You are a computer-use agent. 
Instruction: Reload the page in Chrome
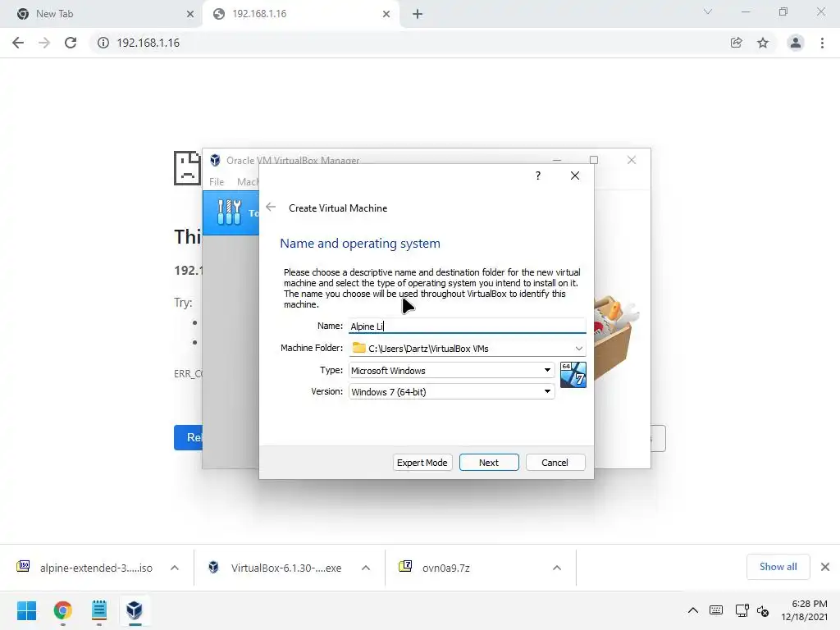pyautogui.click(x=71, y=43)
